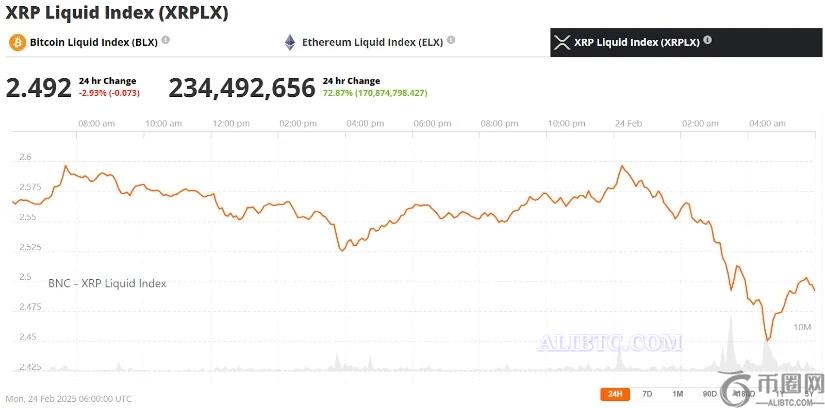The image size is (825, 408).
Task: Switch to Bitcoin Liquid Index (BLX) tab
Action: point(93,43)
